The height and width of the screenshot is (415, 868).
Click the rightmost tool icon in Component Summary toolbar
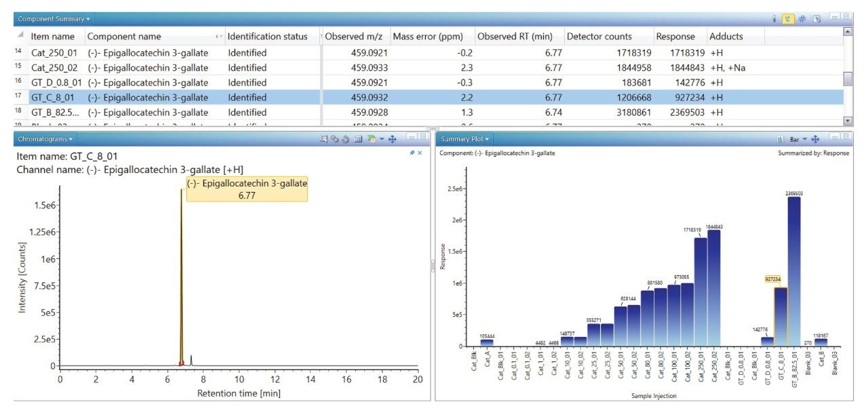click(816, 19)
